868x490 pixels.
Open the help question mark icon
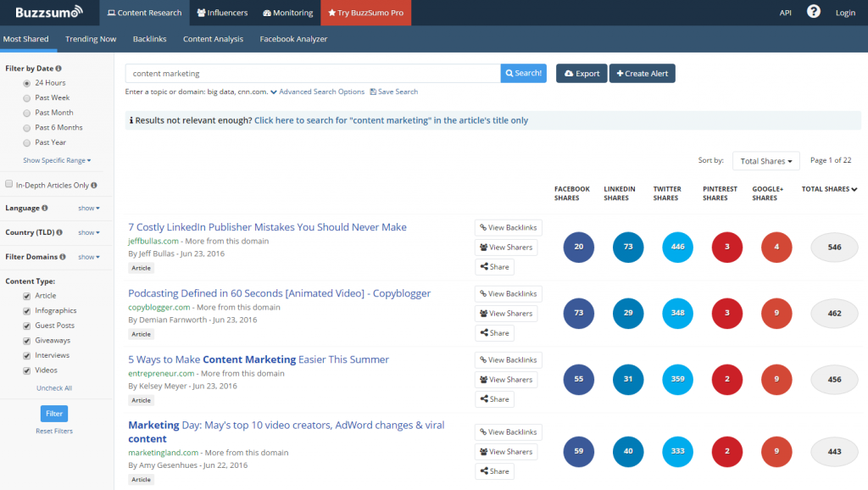813,11
